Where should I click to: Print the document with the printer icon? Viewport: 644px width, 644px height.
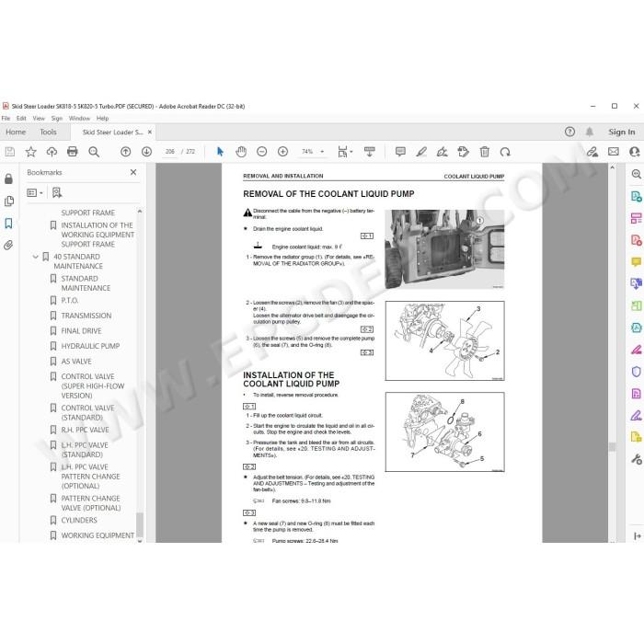[73, 152]
